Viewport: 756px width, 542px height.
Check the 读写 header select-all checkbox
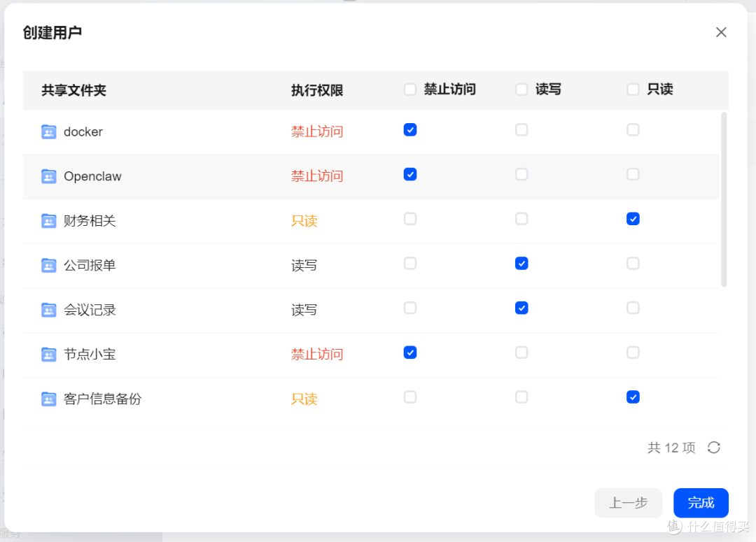click(x=521, y=89)
